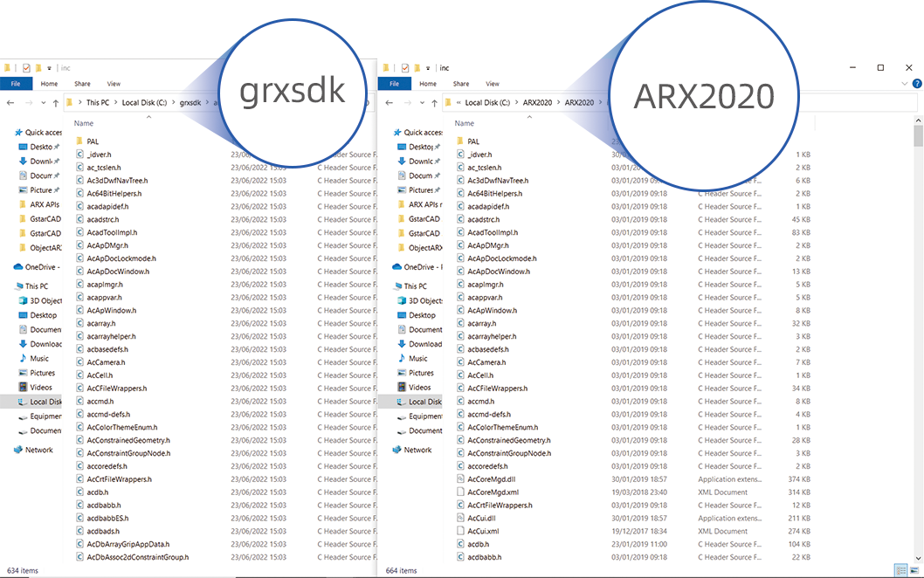Go back using the grxsdk window back arrow
924x578 pixels.
pos(10,102)
